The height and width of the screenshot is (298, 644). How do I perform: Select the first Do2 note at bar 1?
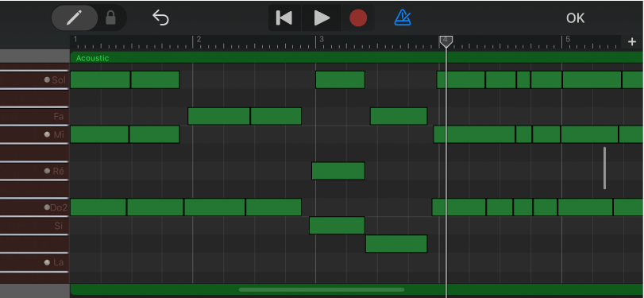(x=98, y=207)
